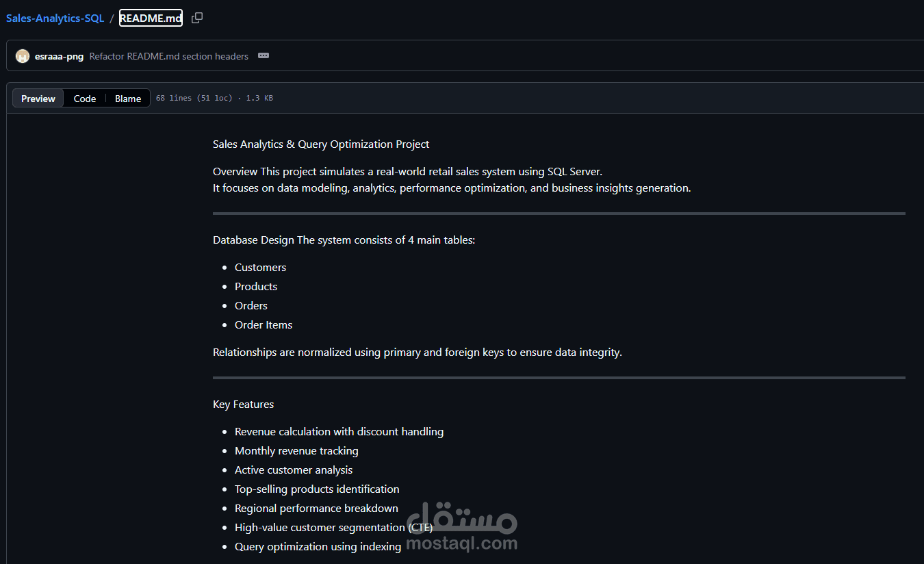Click Query optimization using indexing item

click(x=318, y=547)
